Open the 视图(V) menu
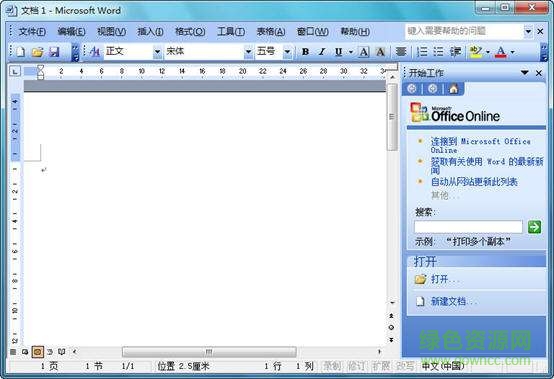Screen dimensions: 554x379 tap(111, 32)
